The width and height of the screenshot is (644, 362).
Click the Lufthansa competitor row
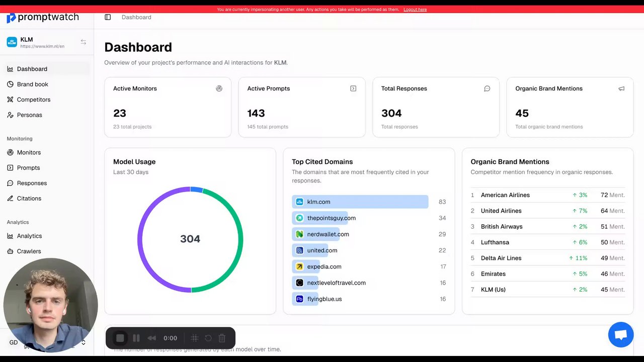[548, 242]
